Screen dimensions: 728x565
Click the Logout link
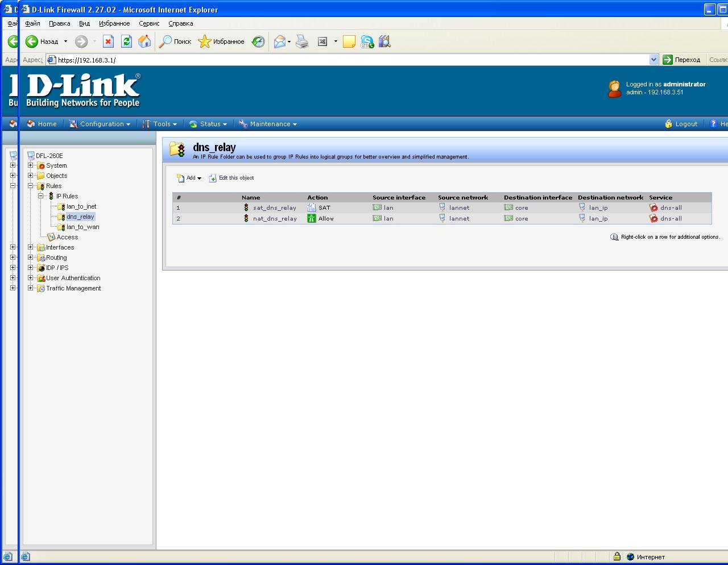(x=681, y=124)
